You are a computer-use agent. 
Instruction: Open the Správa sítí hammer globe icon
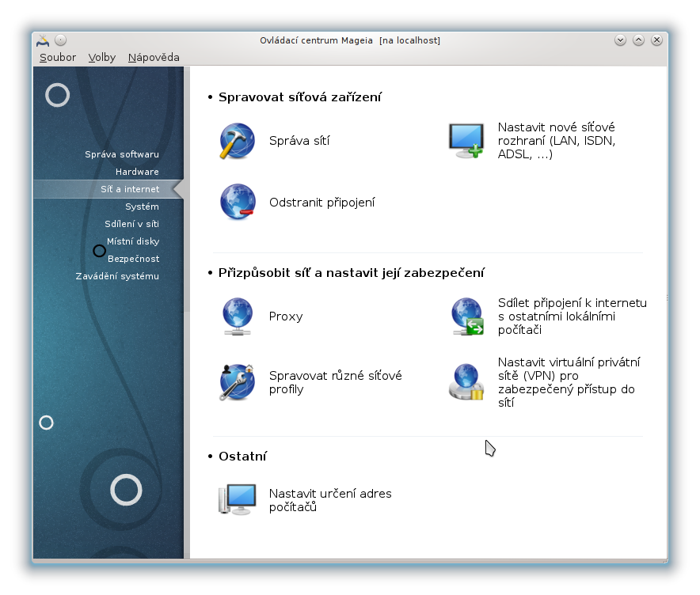(237, 141)
